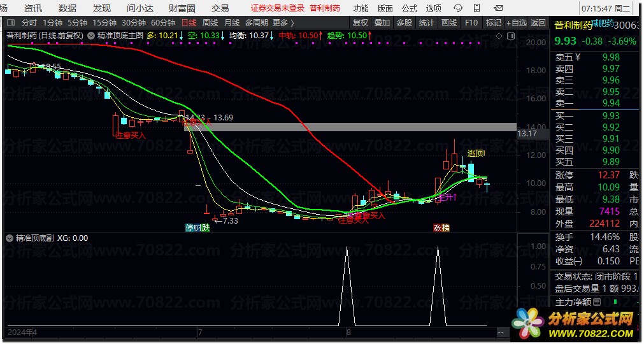644x344 pixels.
Task: Open the 功能 menu
Action: [361, 8]
